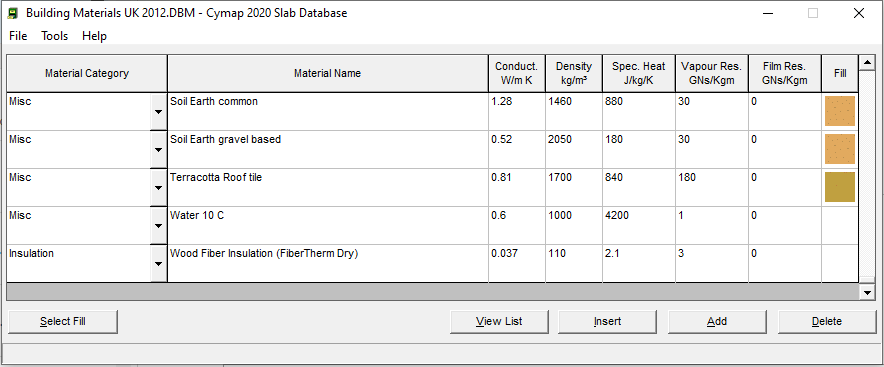
Task: Open category dropdown for Soil Earth common
Action: coord(158,112)
